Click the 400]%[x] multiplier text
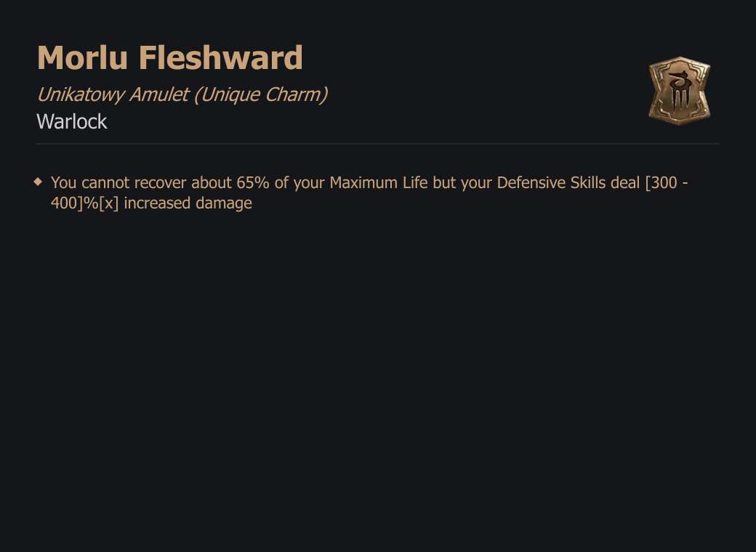Viewport: 756px width, 552px height. [x=84, y=203]
